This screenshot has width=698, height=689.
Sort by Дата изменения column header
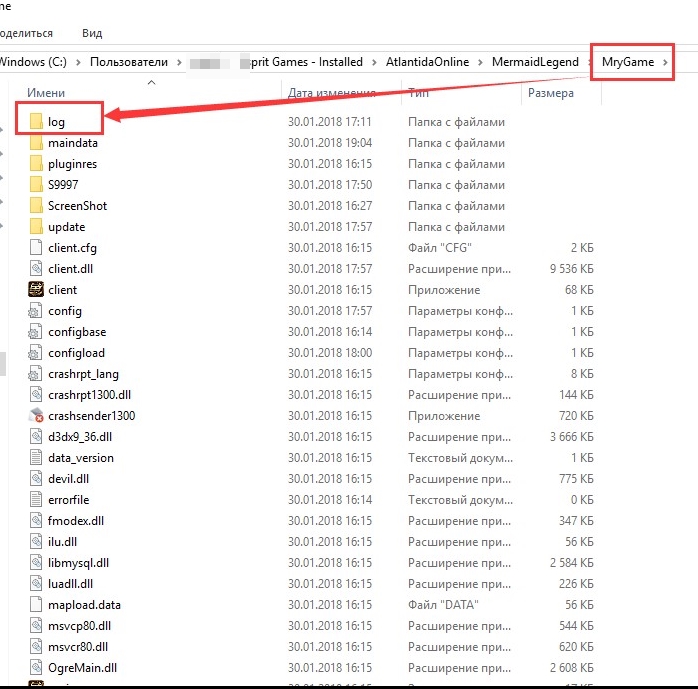[333, 93]
